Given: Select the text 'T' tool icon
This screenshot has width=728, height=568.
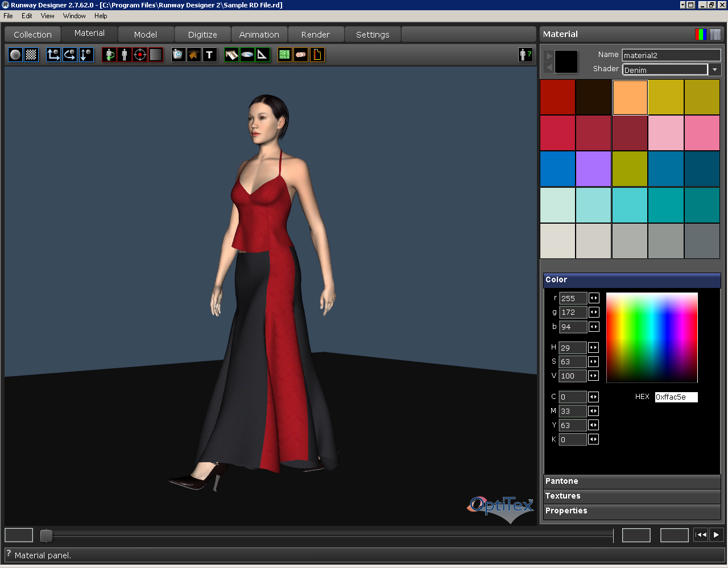Looking at the screenshot, I should click(x=210, y=55).
